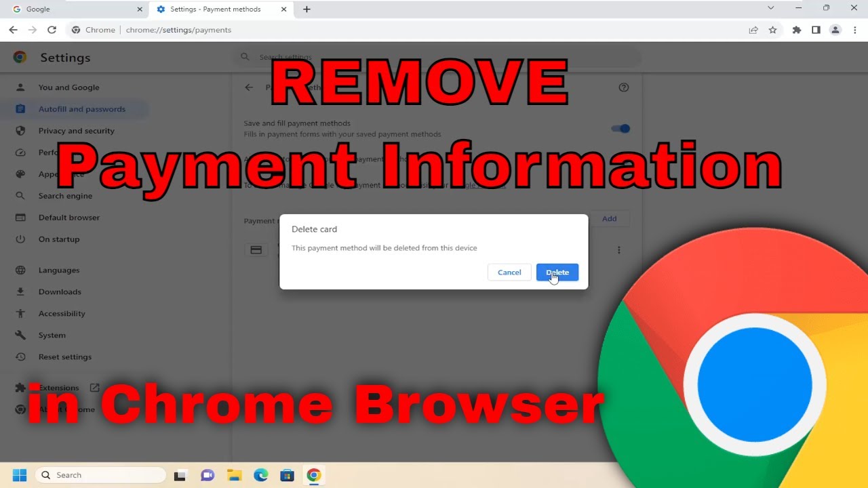Open Microsoft Store from the taskbar
Viewport: 868px width, 488px height.
click(x=287, y=475)
